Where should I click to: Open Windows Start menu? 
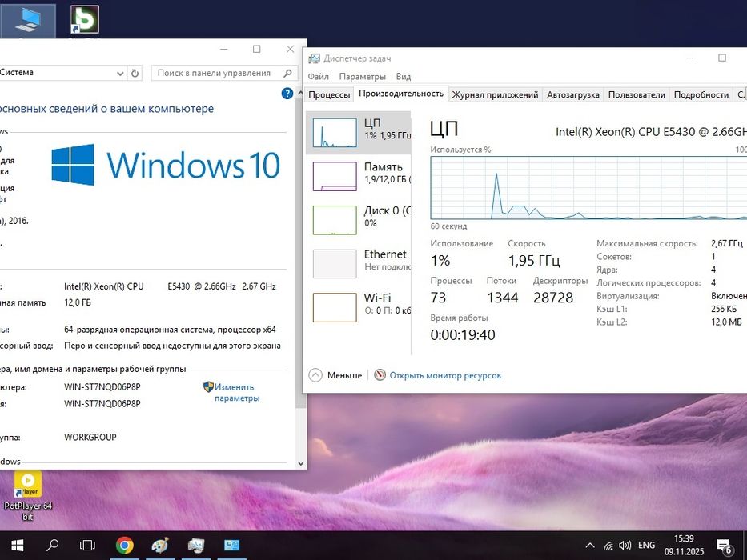pyautogui.click(x=17, y=546)
